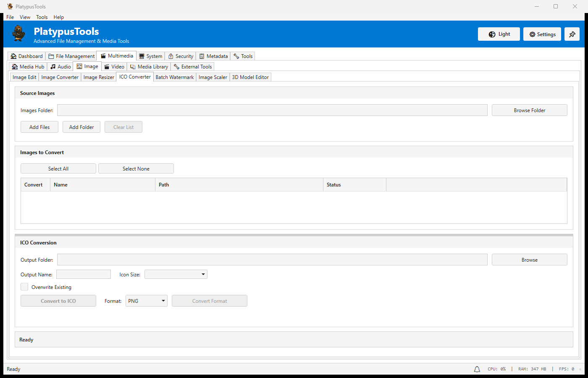Screen dimensions: 588x378
Task: Open the Icon Size dropdown
Action: [176, 274]
